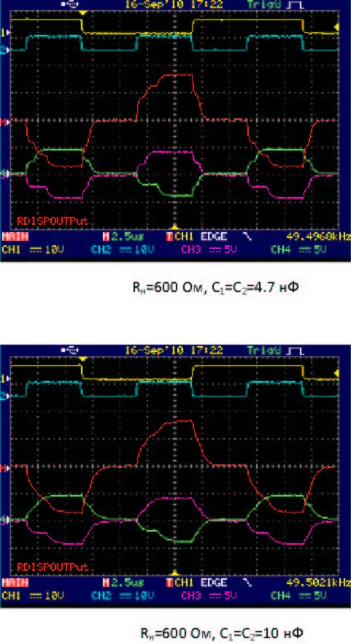
Task: Click the MAIN label on the top scope
Action: (13, 237)
